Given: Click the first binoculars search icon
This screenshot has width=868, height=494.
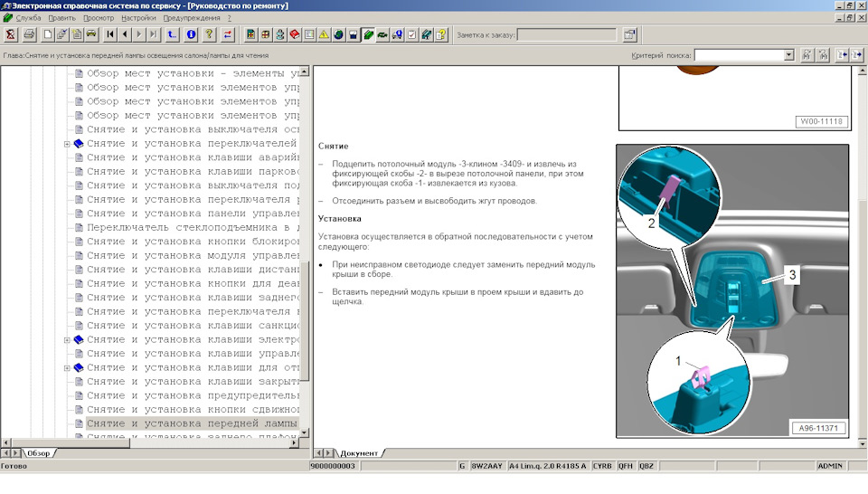Looking at the screenshot, I should pyautogui.click(x=807, y=55).
